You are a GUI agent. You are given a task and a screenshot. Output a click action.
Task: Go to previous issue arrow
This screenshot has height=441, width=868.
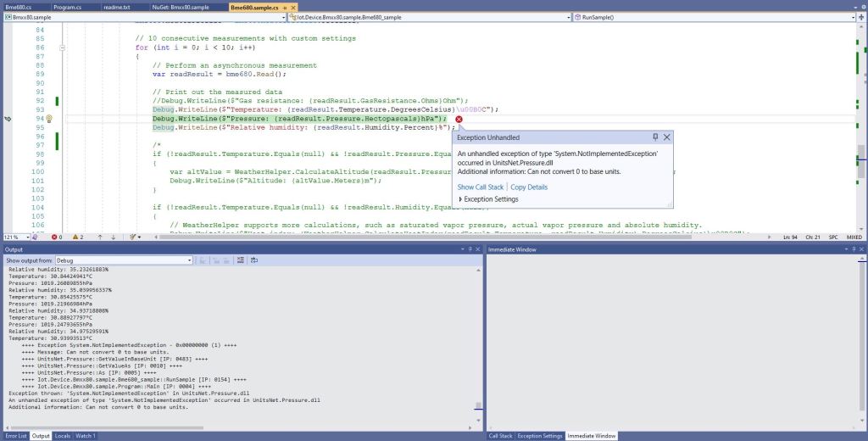point(100,237)
